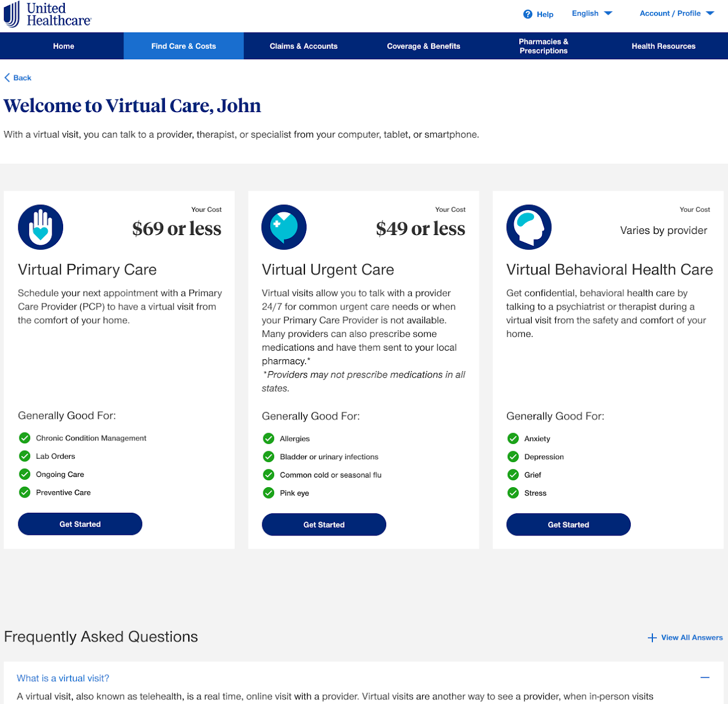Get Started with Virtual Primary Care
The width and height of the screenshot is (728, 704).
[x=80, y=524]
